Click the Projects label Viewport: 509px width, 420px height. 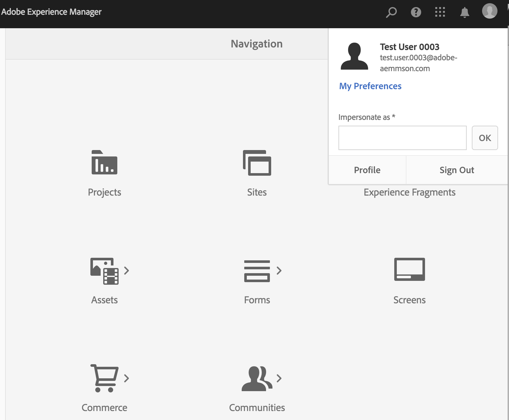(x=104, y=192)
